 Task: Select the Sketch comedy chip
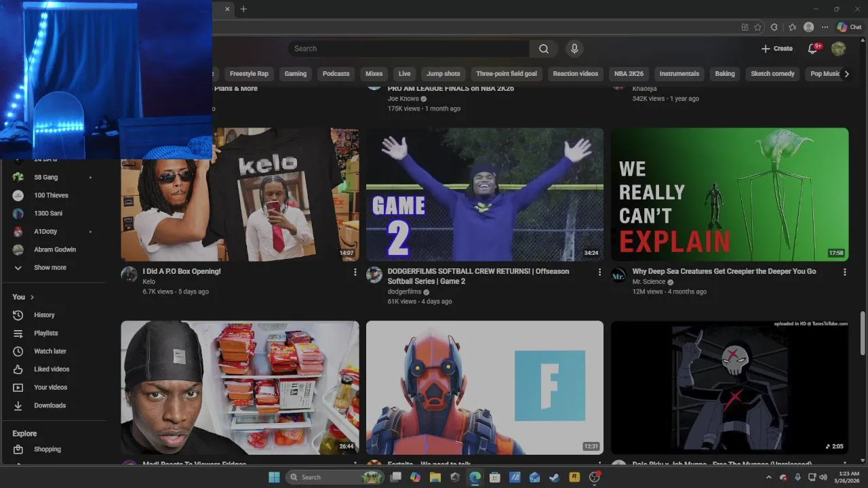pyautogui.click(x=773, y=74)
